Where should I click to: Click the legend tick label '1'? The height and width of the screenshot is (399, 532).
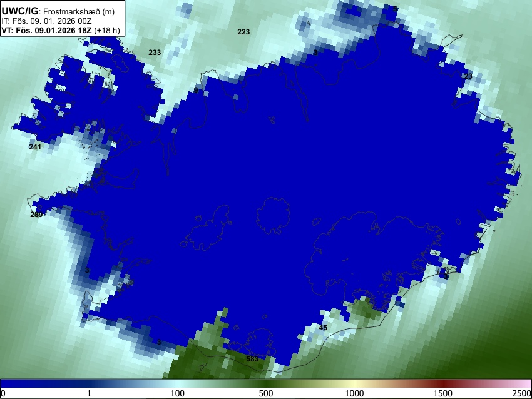tap(89, 393)
